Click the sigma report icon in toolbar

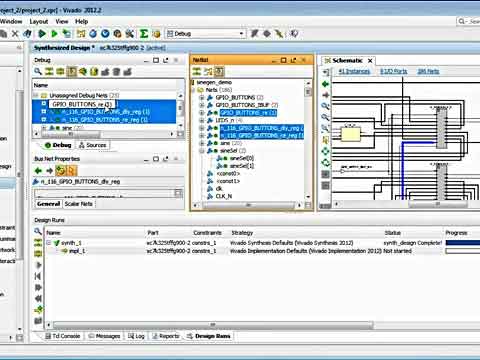(144, 33)
